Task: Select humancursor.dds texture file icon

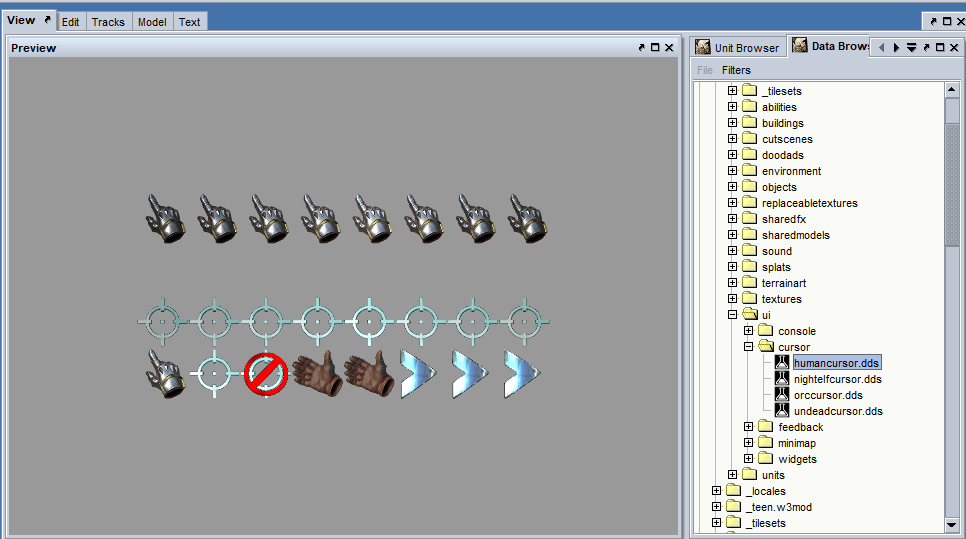Action: (782, 363)
